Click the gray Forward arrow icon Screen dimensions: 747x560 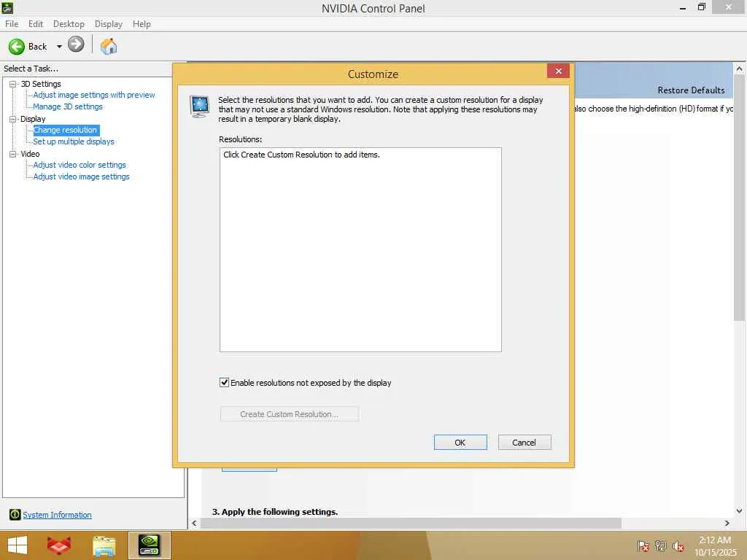coord(76,44)
